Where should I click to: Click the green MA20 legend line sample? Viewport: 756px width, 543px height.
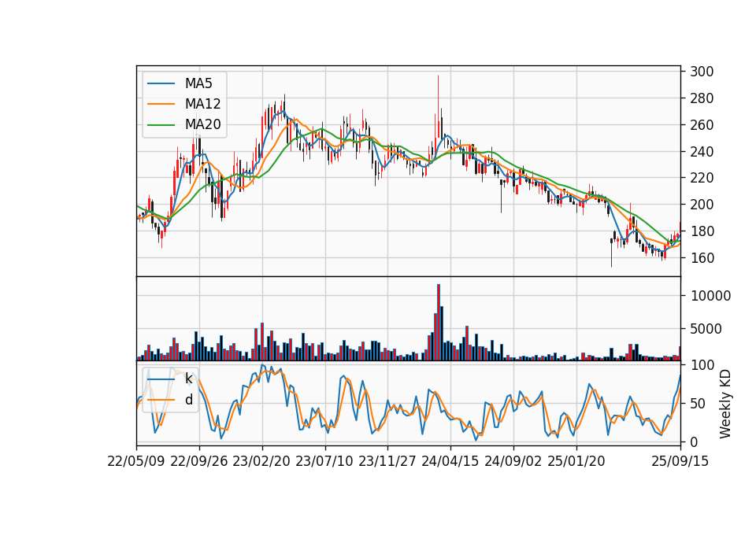click(161, 125)
